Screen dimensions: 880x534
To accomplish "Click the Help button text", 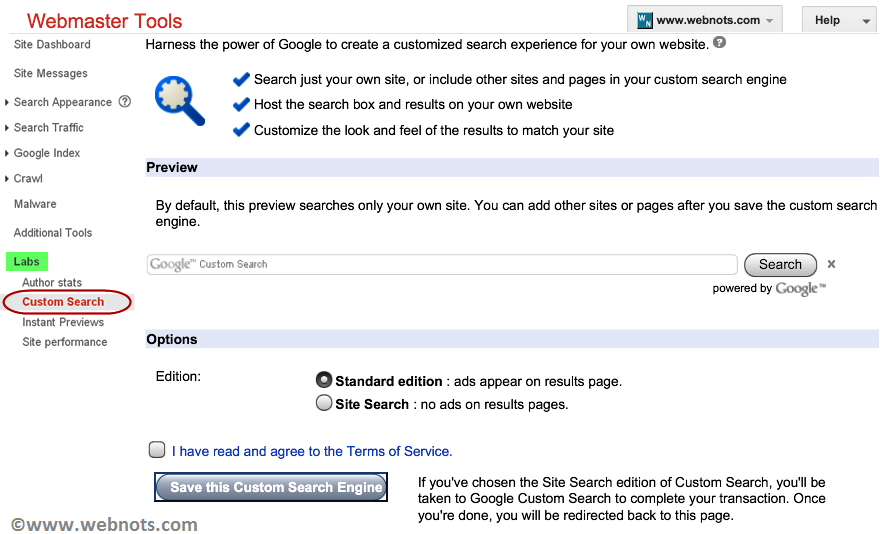I will coord(827,20).
